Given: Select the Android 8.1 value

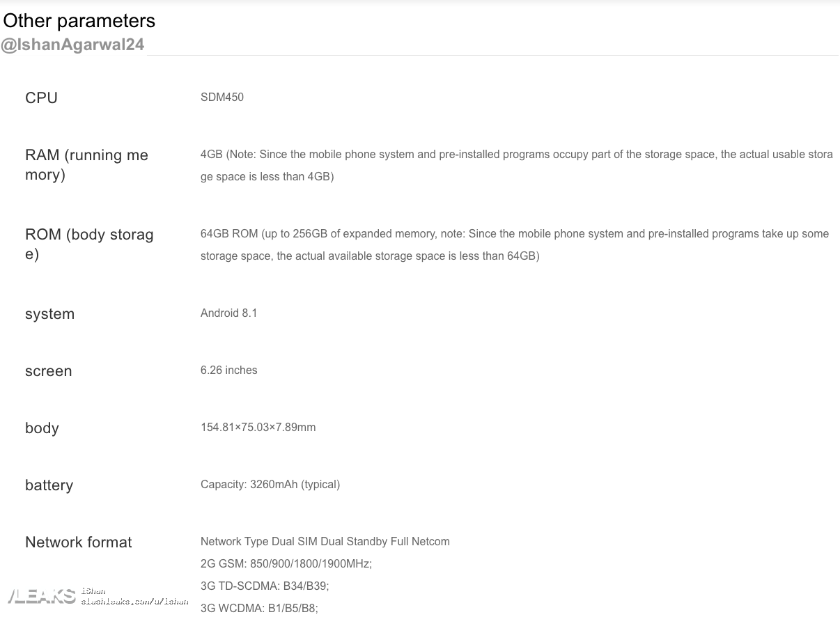Looking at the screenshot, I should click(x=229, y=313).
